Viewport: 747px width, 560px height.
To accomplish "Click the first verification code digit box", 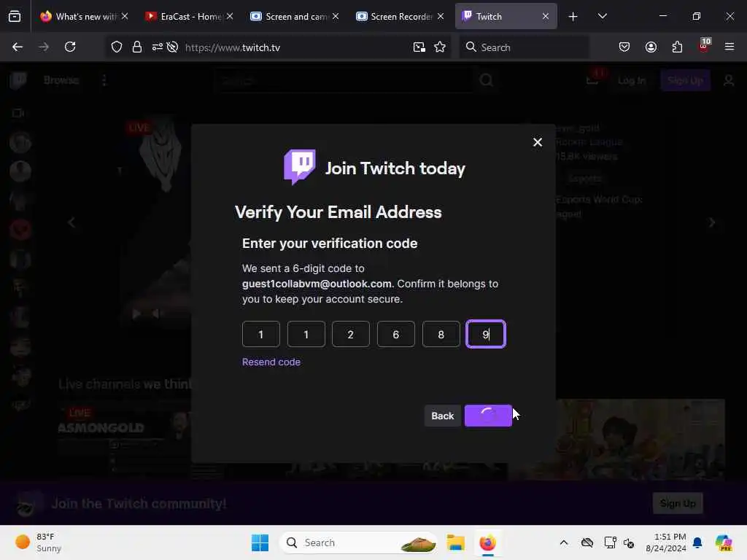I will coord(260,334).
